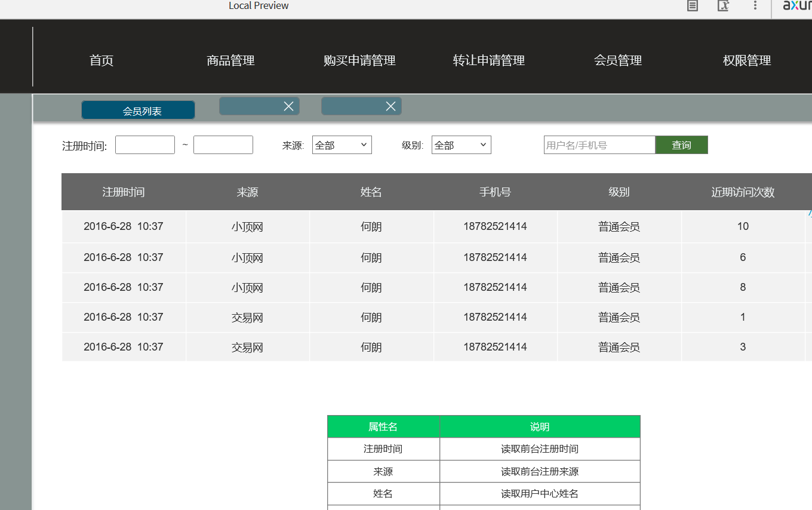Image resolution: width=812 pixels, height=510 pixels.
Task: Close the last blank tab using its X
Action: click(x=390, y=106)
